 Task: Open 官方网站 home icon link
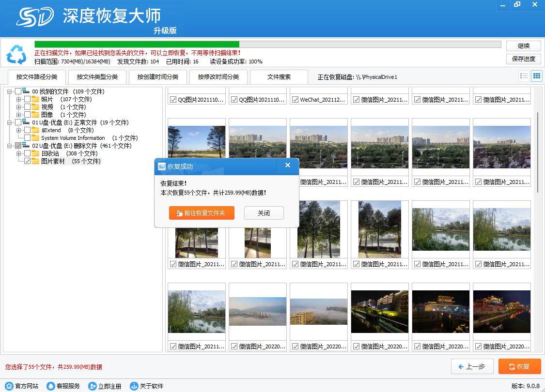(x=9, y=386)
